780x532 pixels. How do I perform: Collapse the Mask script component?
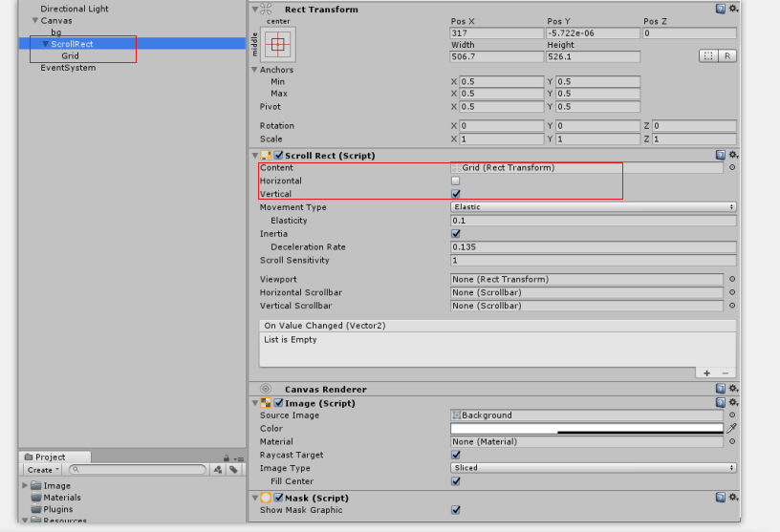tap(254, 498)
